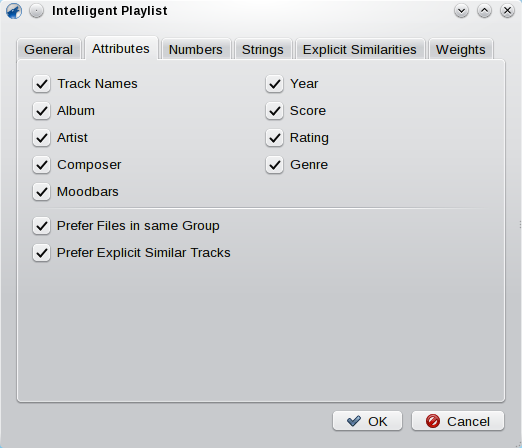Toggle the Album checkbox
522x448 pixels.
tap(41, 111)
